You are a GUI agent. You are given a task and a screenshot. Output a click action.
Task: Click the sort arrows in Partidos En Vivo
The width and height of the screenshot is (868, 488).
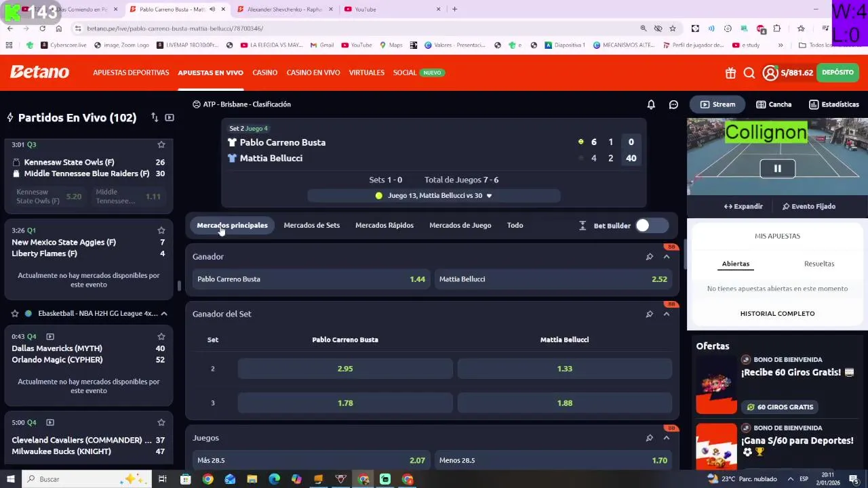155,117
